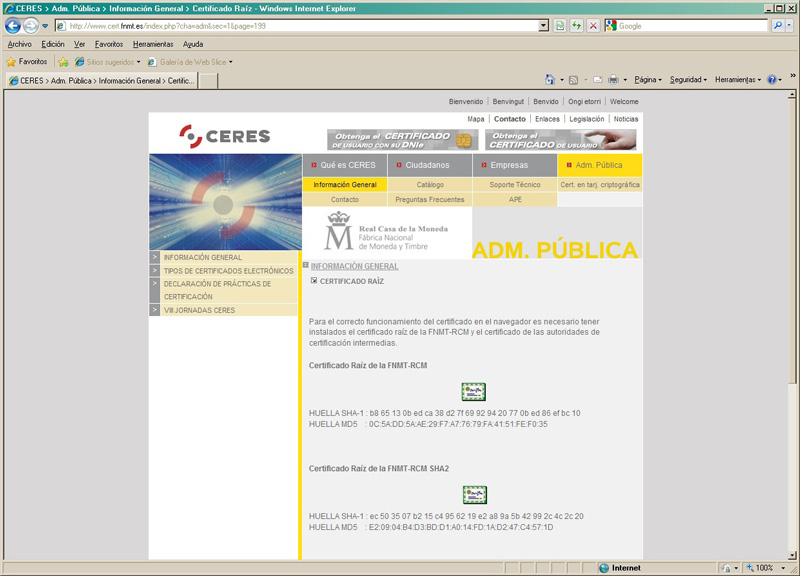800x576 pixels.
Task: Open the Soporte Técnico submenu item
Action: (515, 185)
